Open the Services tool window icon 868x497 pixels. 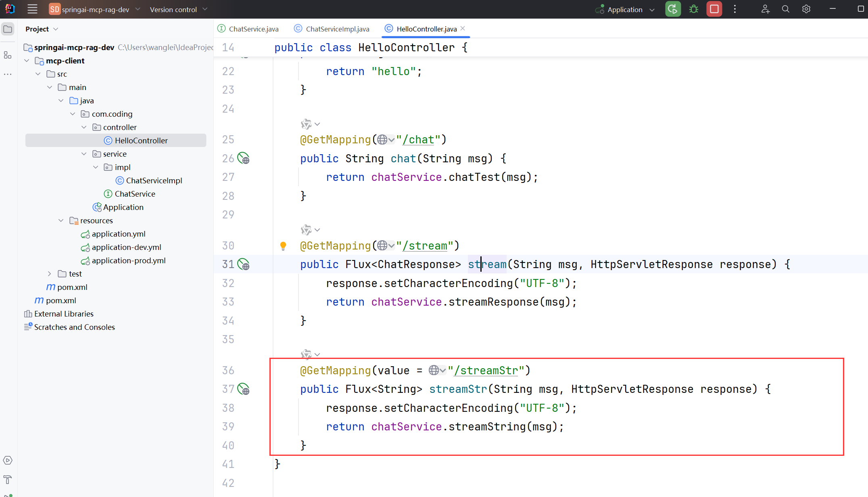pyautogui.click(x=8, y=460)
